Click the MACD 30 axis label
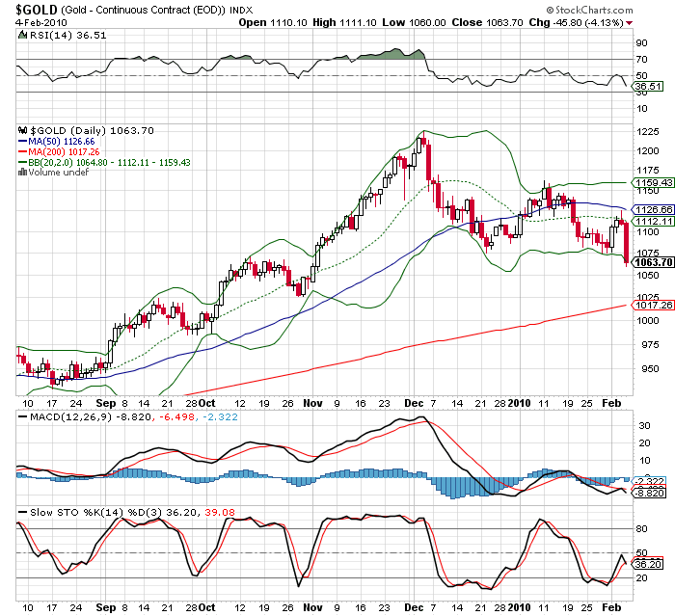The image size is (675, 616). [644, 426]
